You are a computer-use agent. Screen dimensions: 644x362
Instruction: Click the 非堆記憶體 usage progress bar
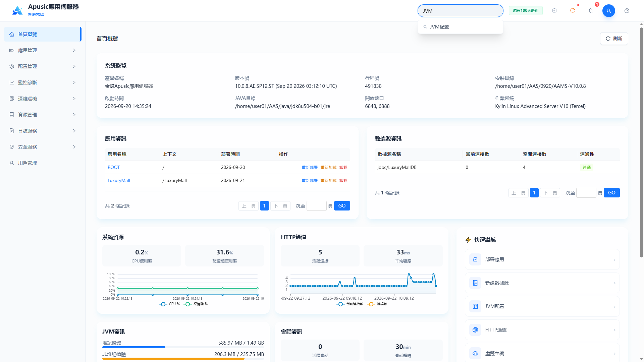(183, 359)
